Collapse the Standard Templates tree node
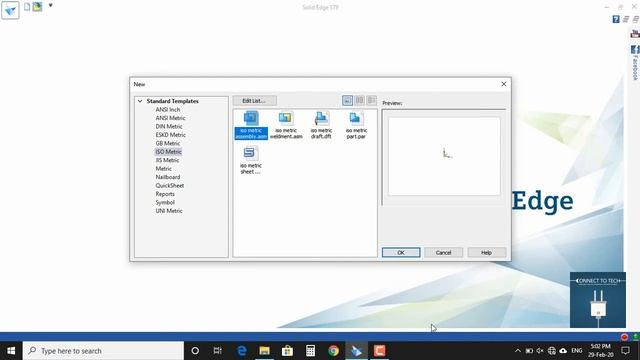This screenshot has height=360, width=640. coord(140,101)
